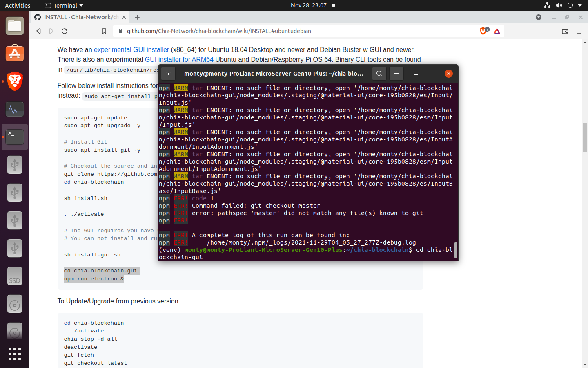Follow the GUI installer for ARM64 link

click(x=179, y=59)
